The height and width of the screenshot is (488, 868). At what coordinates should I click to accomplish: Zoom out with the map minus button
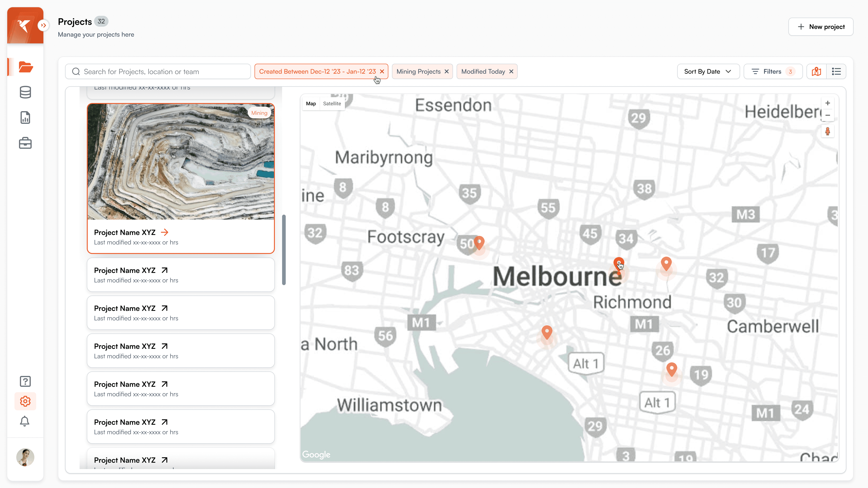point(828,115)
